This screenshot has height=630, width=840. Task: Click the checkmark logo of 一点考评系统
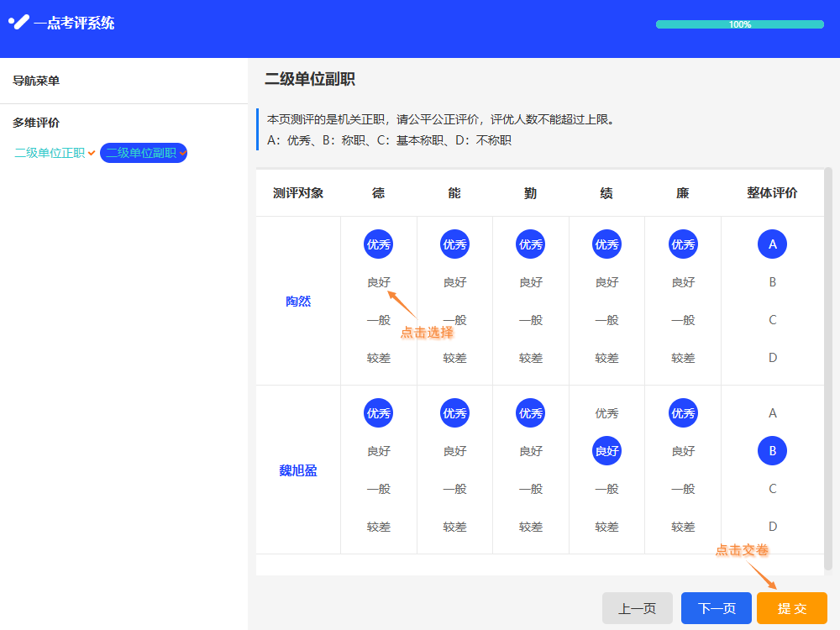[x=18, y=23]
